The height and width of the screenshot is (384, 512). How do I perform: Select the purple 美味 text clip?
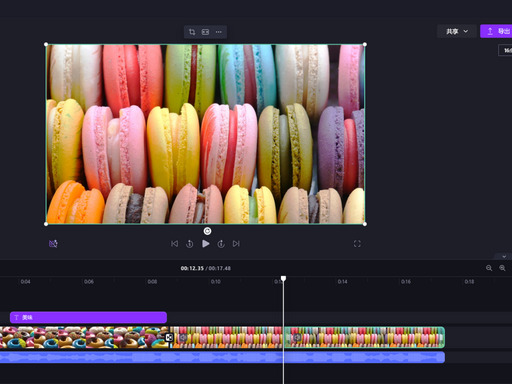pos(88,317)
